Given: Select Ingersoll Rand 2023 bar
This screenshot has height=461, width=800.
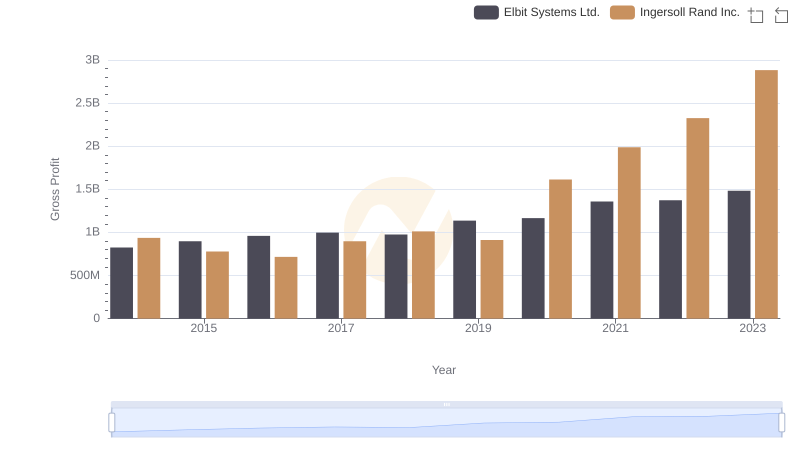Looking at the screenshot, I should click(x=766, y=194).
